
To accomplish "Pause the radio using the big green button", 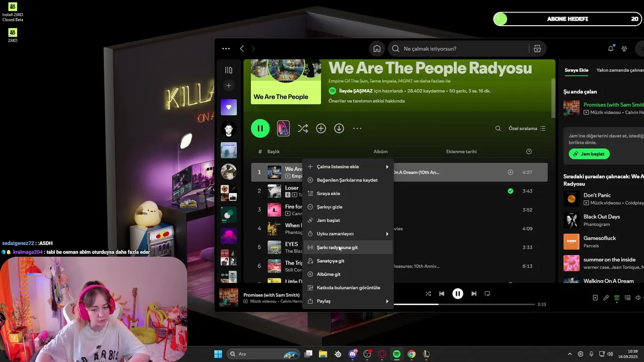I will pyautogui.click(x=260, y=128).
